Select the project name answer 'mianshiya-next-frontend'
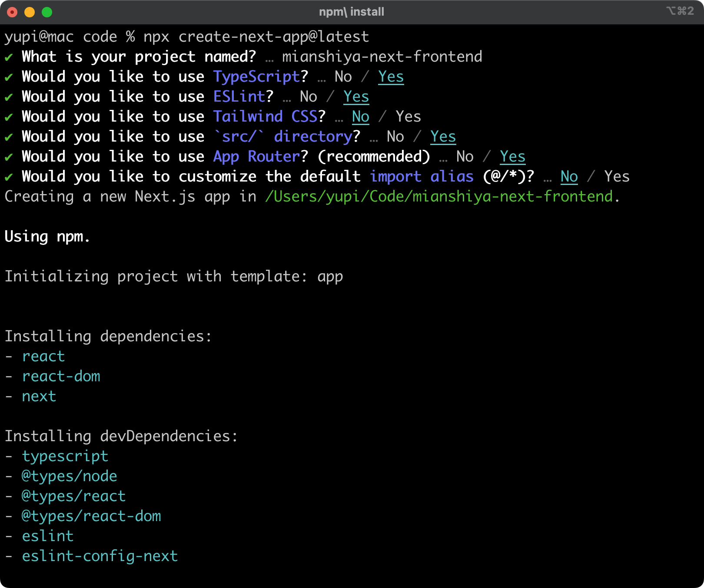704x588 pixels. pyautogui.click(x=382, y=57)
